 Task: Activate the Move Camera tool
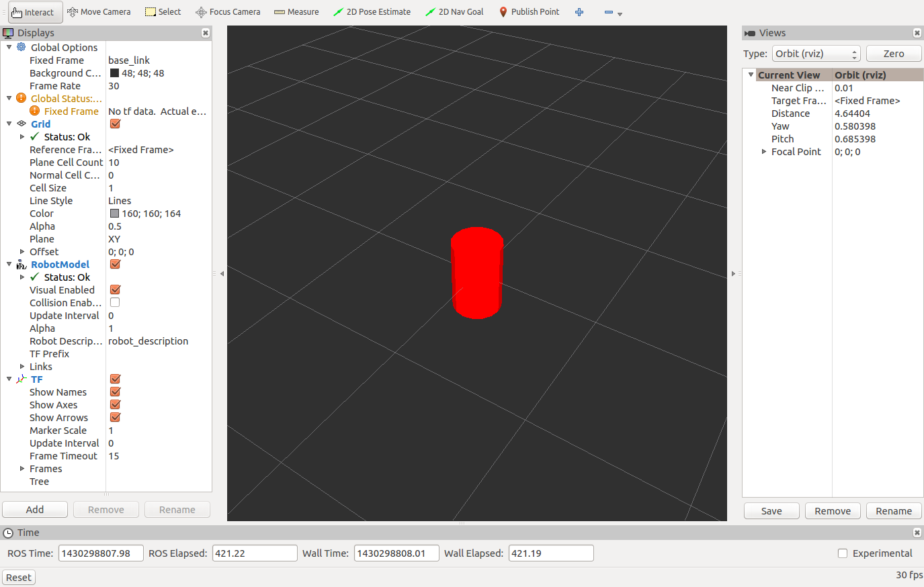(99, 12)
